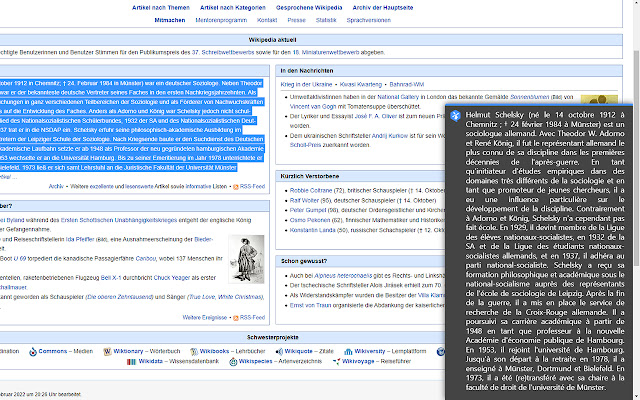
Task: Click the page vertical scrollbar thumb
Action: click(x=636, y=159)
